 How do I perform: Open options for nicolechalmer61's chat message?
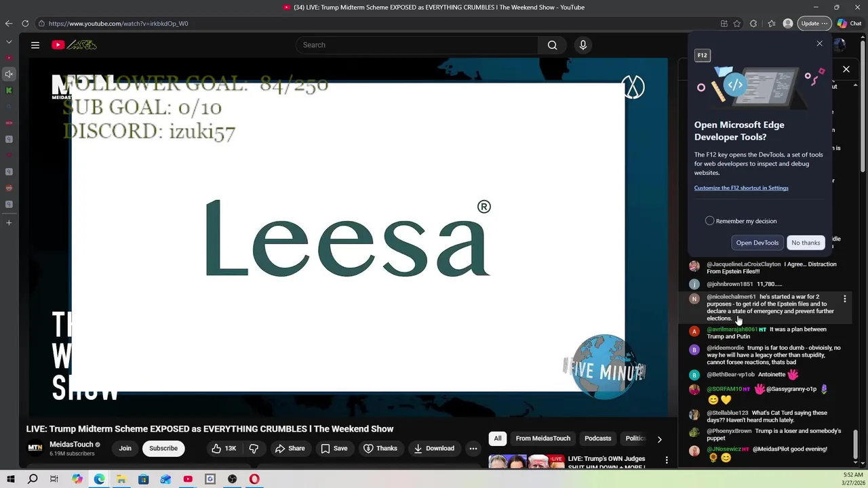[x=845, y=299]
